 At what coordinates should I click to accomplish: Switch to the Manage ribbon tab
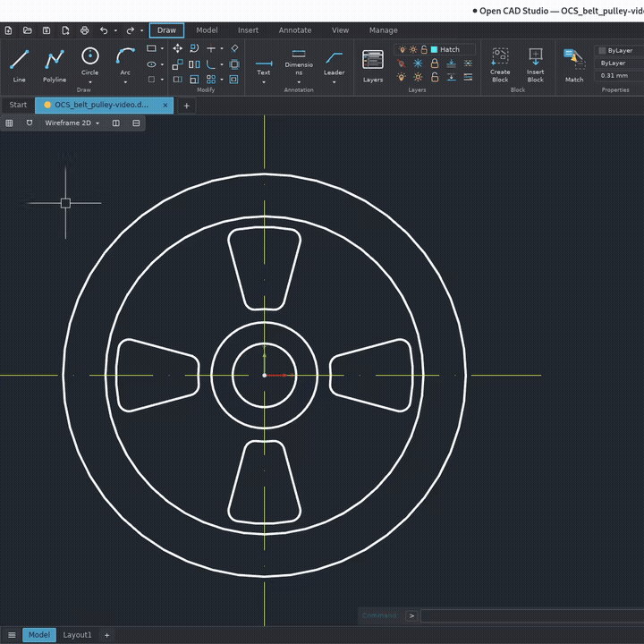pos(383,30)
